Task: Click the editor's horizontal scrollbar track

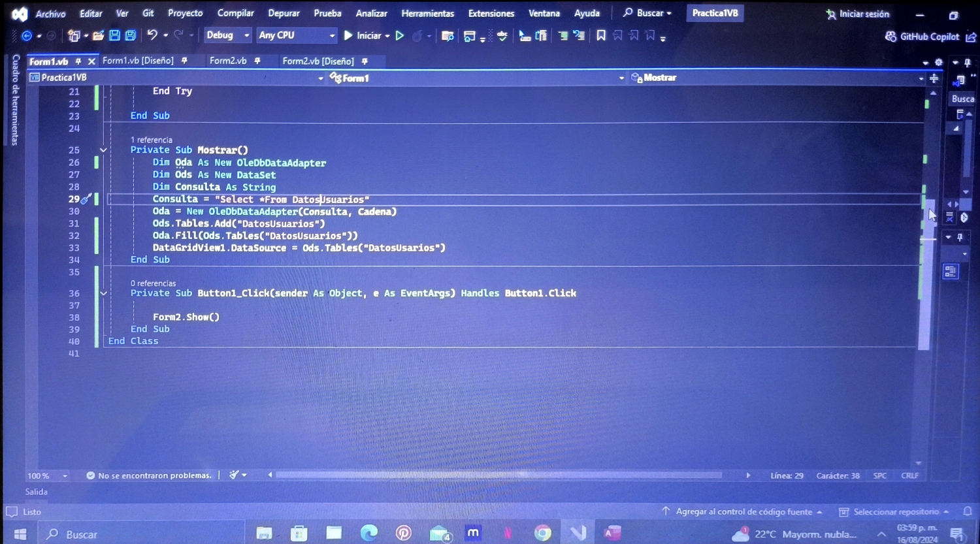Action: [498, 475]
